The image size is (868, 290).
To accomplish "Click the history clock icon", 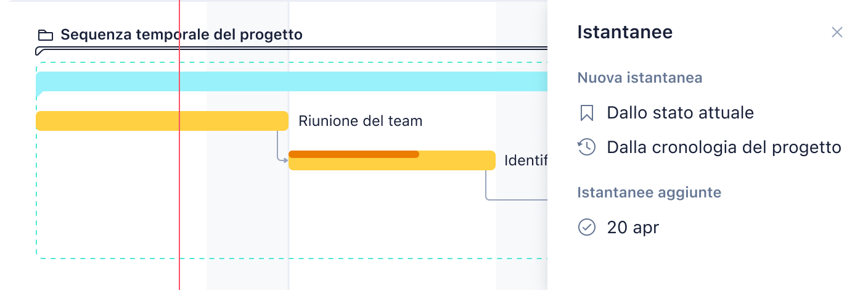I will [x=586, y=147].
